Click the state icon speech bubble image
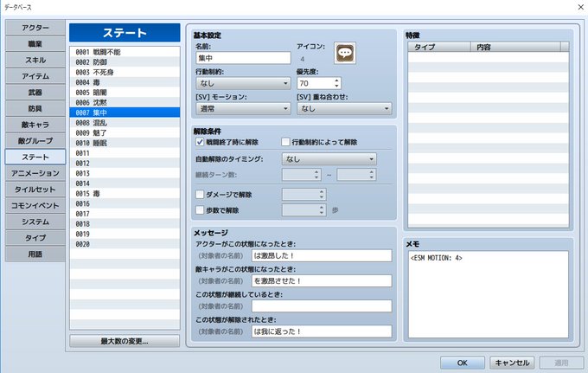Viewport: 588px width, 373px height. pos(345,53)
